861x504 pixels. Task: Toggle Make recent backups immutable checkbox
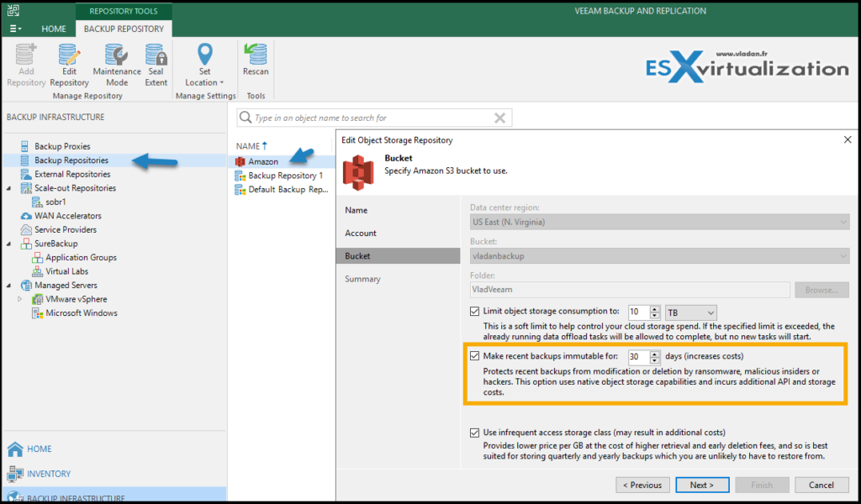point(474,356)
